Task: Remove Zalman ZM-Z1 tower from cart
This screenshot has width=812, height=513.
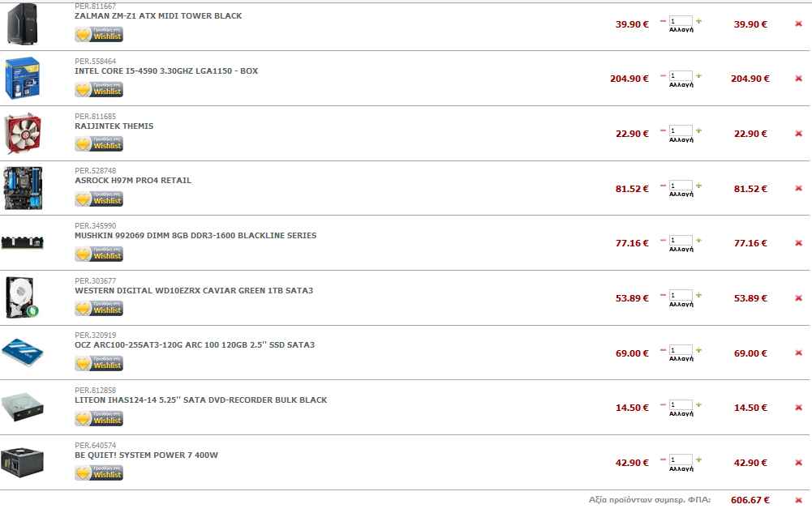Action: pos(798,24)
